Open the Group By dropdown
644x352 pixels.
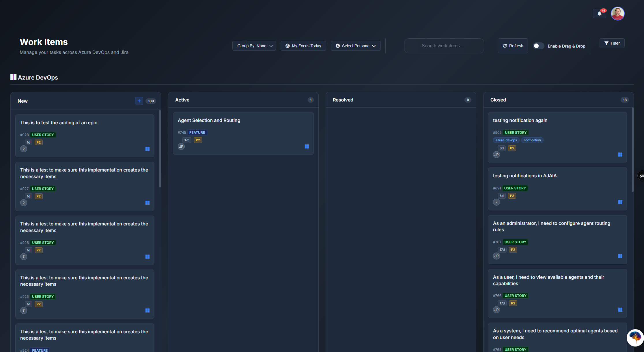(x=254, y=46)
